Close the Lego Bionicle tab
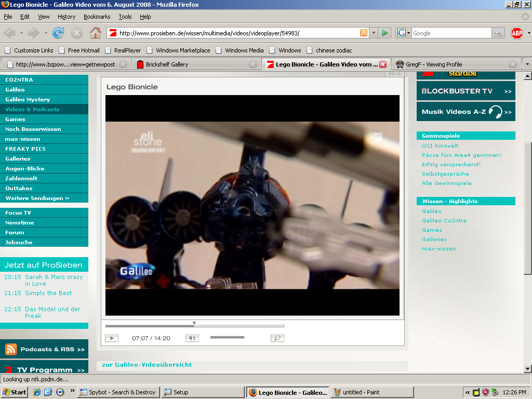 click(383, 64)
